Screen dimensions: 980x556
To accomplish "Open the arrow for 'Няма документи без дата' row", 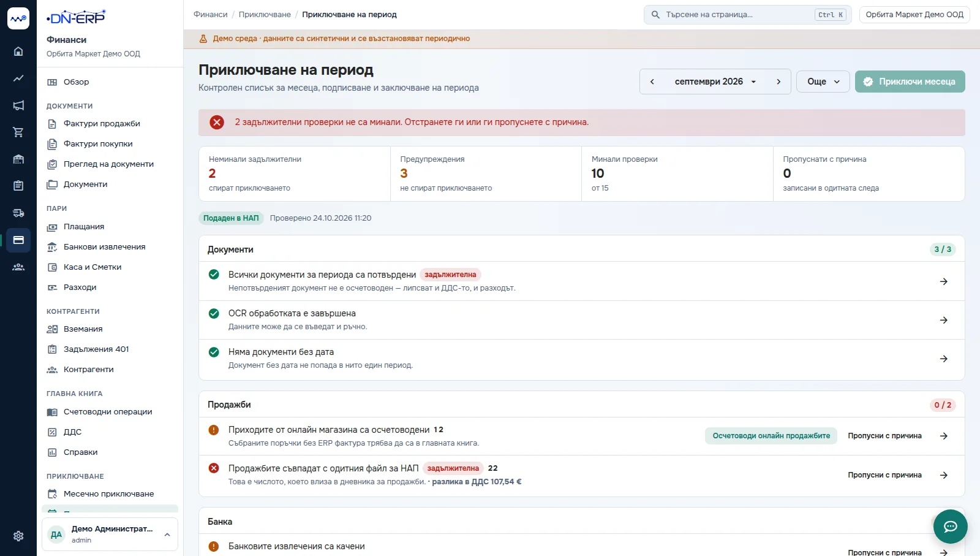I will pos(943,359).
